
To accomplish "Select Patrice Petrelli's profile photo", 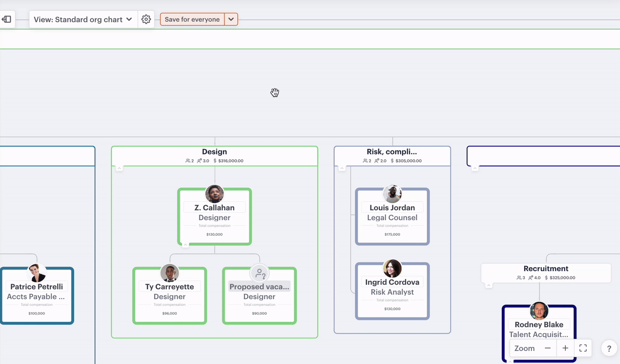I will (37, 273).
